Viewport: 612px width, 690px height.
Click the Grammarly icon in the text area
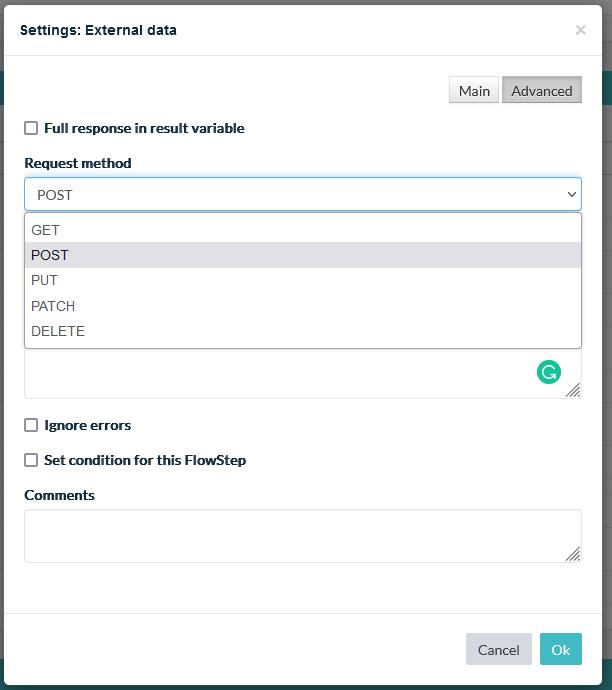[549, 372]
